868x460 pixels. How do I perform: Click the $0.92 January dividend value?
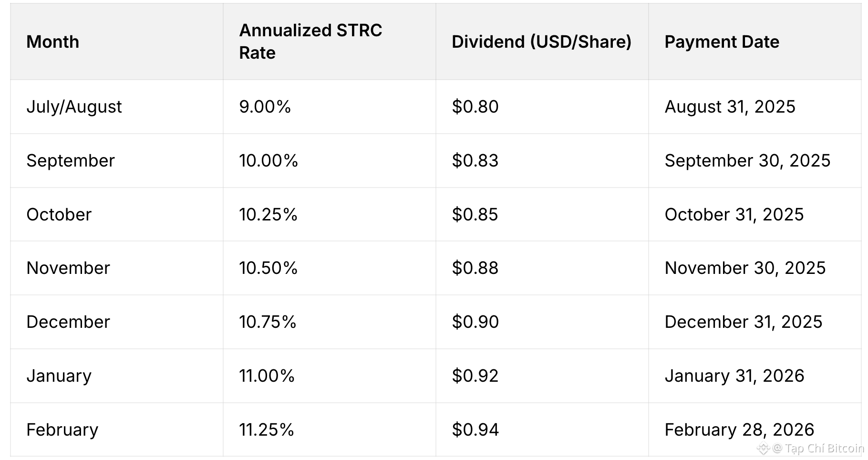pos(475,376)
